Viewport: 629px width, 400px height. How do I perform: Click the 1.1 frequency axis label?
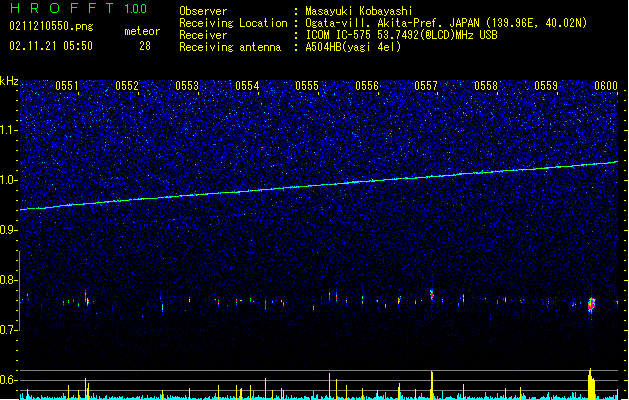tap(9, 130)
